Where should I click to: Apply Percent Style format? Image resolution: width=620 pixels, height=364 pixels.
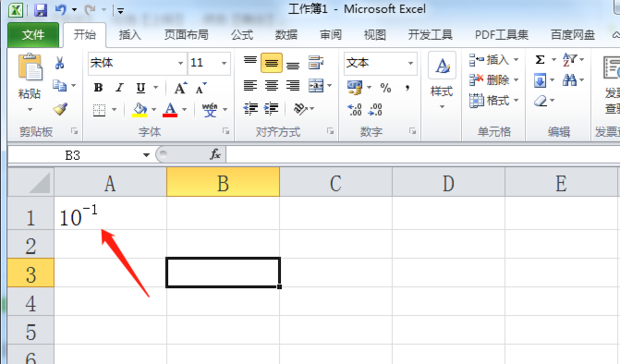[x=386, y=88]
